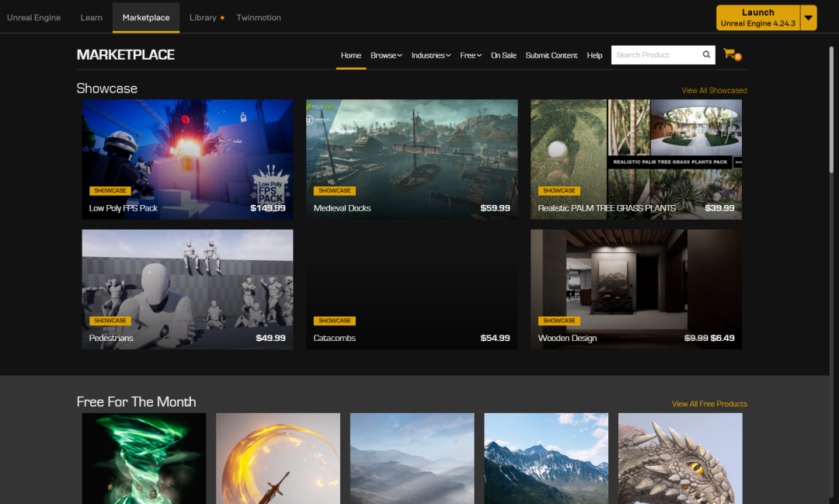Open the Low Poly FPS Pack card
839x504 pixels.
187,159
